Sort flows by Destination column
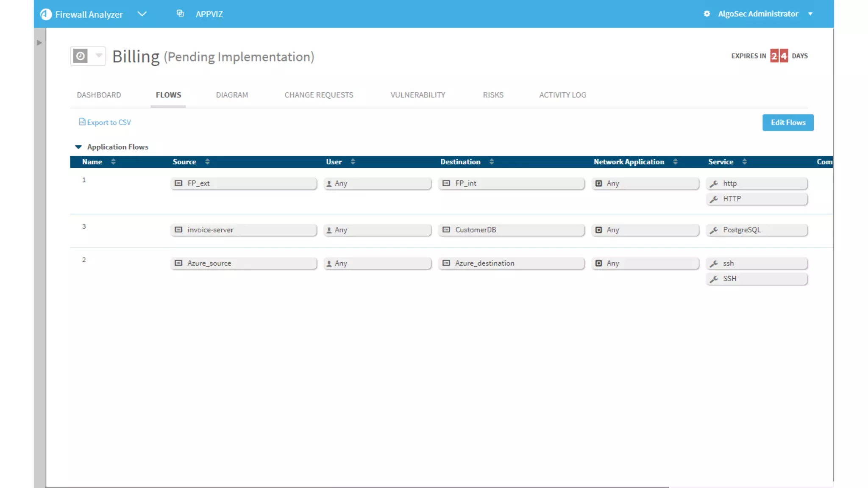This screenshot has width=868, height=488. tap(491, 162)
